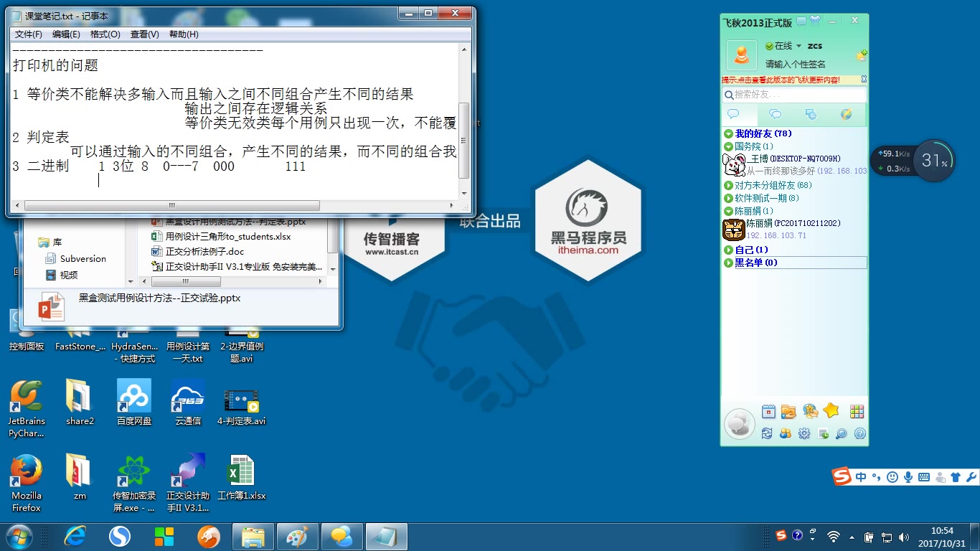This screenshot has height=551, width=980.
Task: Click the Windows Start button
Action: tap(19, 537)
